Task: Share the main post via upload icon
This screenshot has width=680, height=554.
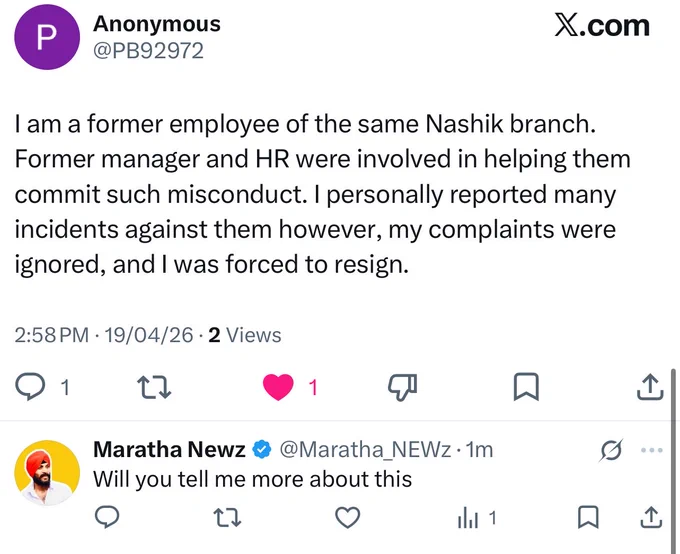Action: [650, 387]
